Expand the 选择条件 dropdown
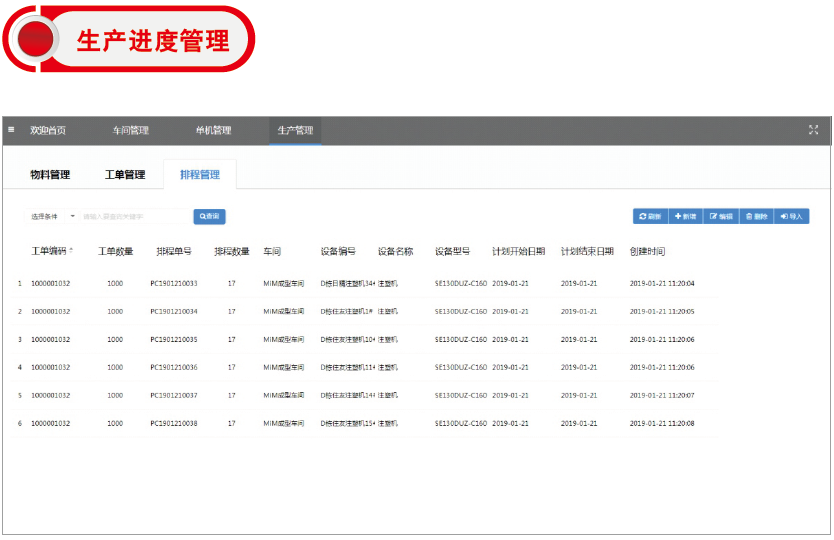 [52, 217]
